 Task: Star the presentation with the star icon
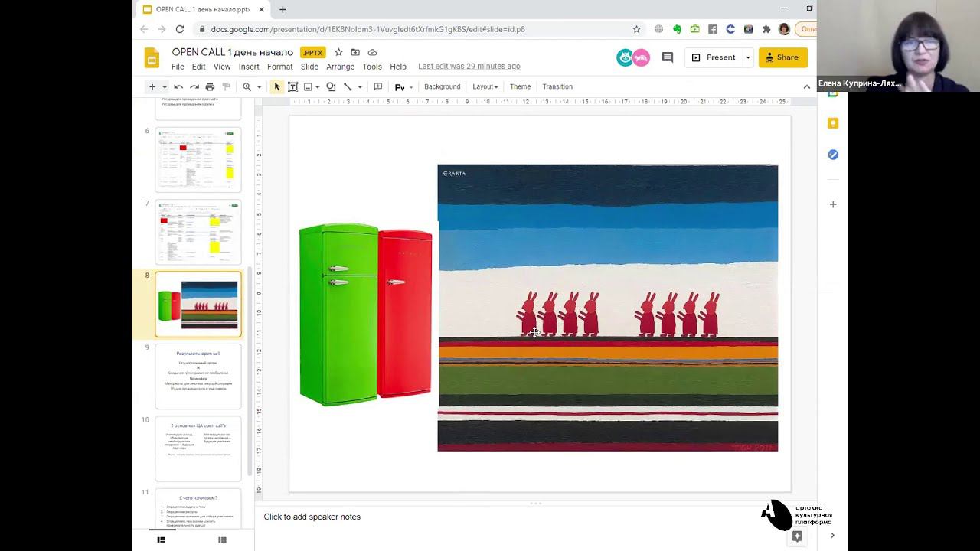[338, 52]
